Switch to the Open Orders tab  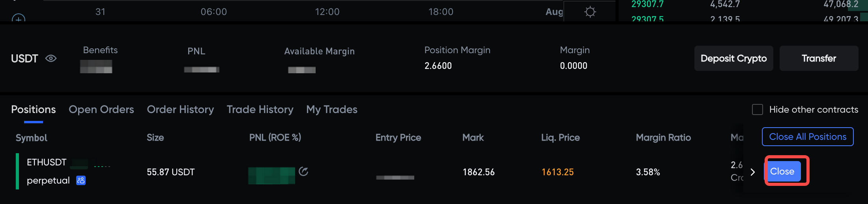click(x=101, y=109)
